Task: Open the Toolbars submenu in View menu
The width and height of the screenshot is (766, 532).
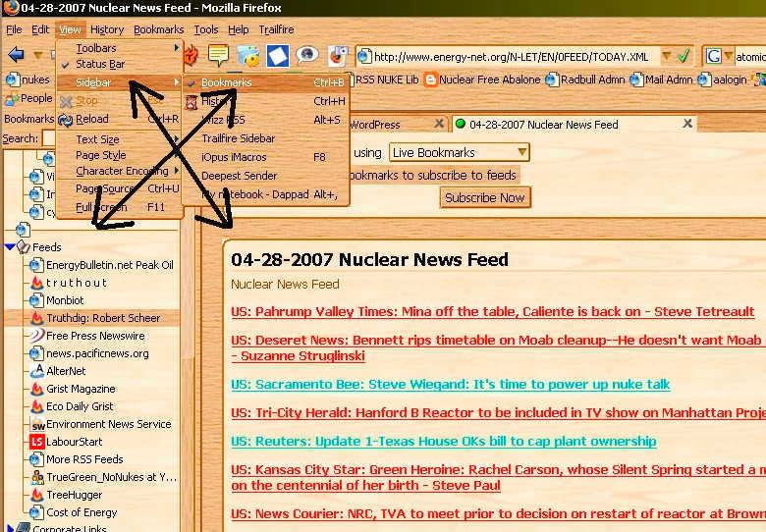Action: pos(120,48)
